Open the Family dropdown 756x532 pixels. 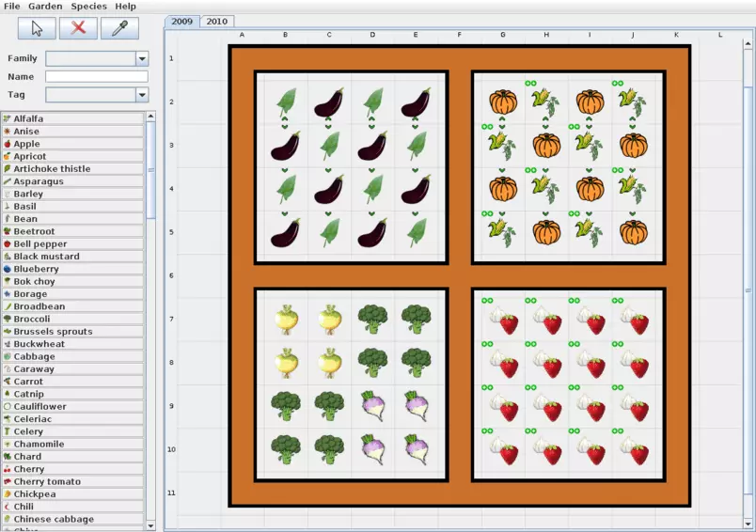click(x=142, y=58)
